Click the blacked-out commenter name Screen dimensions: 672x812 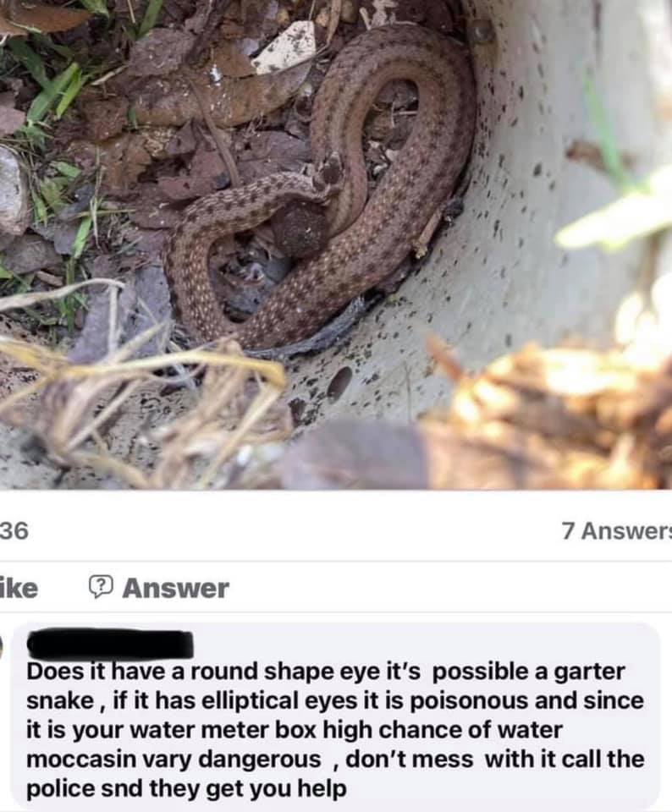[110, 645]
